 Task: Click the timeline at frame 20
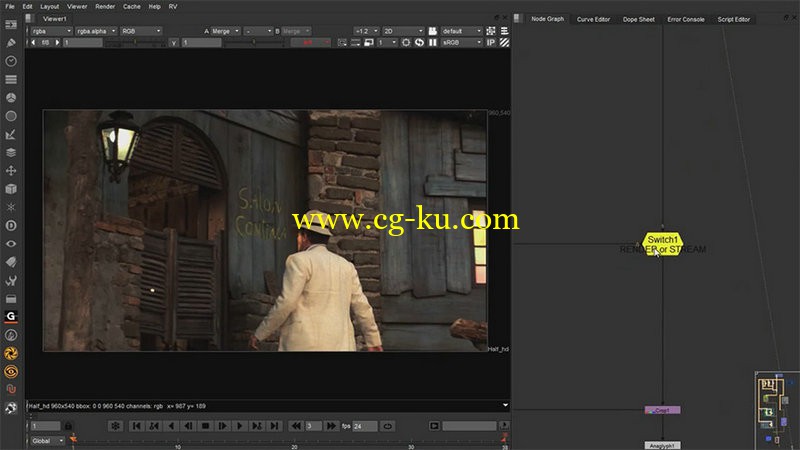(294, 443)
